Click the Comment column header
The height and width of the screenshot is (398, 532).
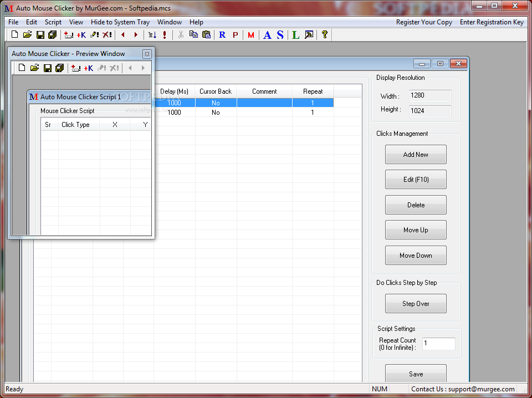pyautogui.click(x=264, y=91)
